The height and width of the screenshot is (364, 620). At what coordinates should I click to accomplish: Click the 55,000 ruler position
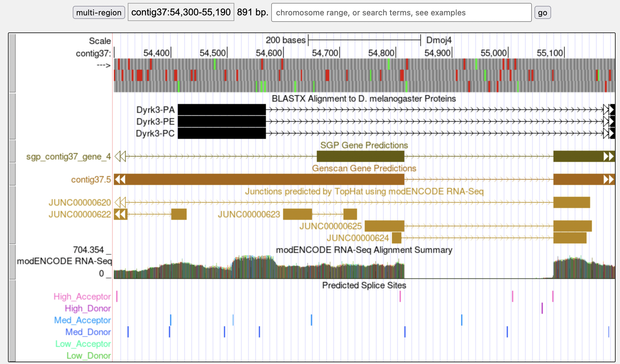(x=493, y=53)
